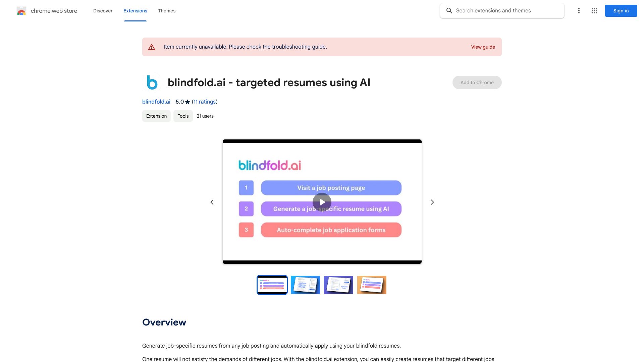Click the right arrow navigation icon
The width and height of the screenshot is (644, 362).
[x=432, y=202]
